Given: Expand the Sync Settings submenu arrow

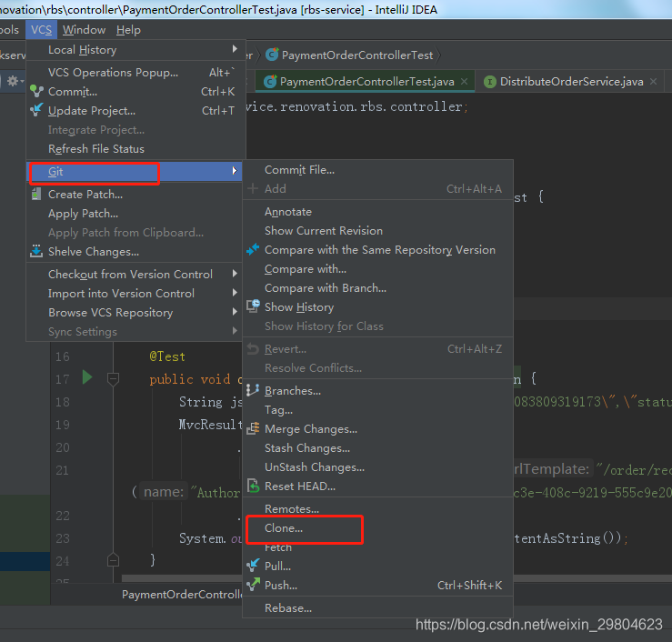Looking at the screenshot, I should 235,330.
